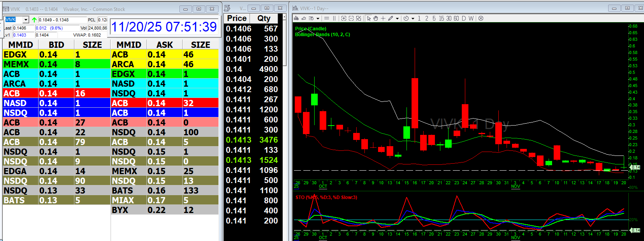The height and width of the screenshot is (241, 644).
Task: Switch chart to Daily (D) timeframe
Action: [464, 18]
